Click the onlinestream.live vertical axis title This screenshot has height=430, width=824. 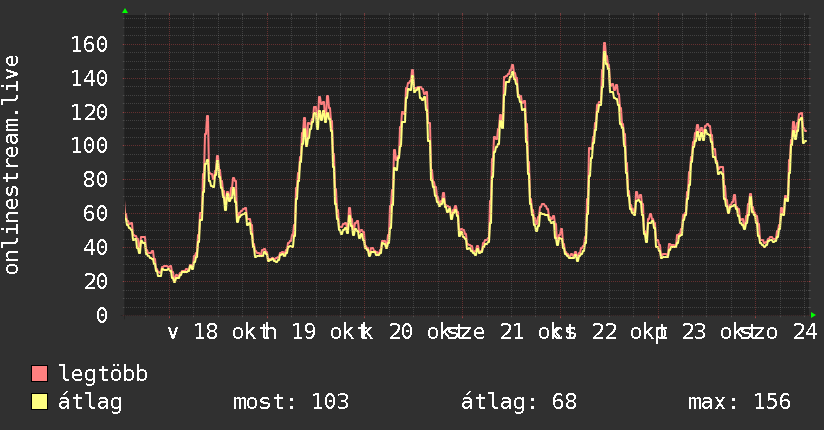click(x=11, y=165)
